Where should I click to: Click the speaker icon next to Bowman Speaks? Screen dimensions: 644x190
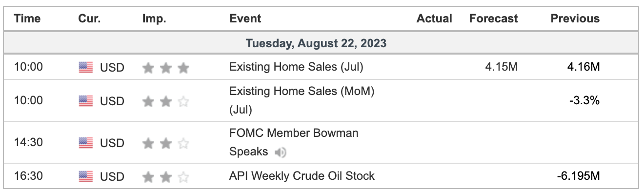pos(280,152)
